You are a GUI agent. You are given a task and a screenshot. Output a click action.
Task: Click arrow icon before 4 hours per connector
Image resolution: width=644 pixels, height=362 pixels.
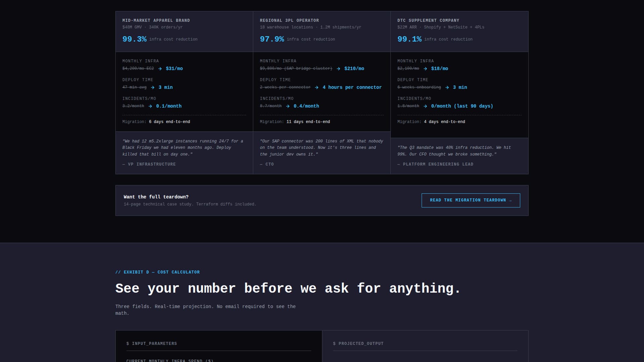pos(317,87)
